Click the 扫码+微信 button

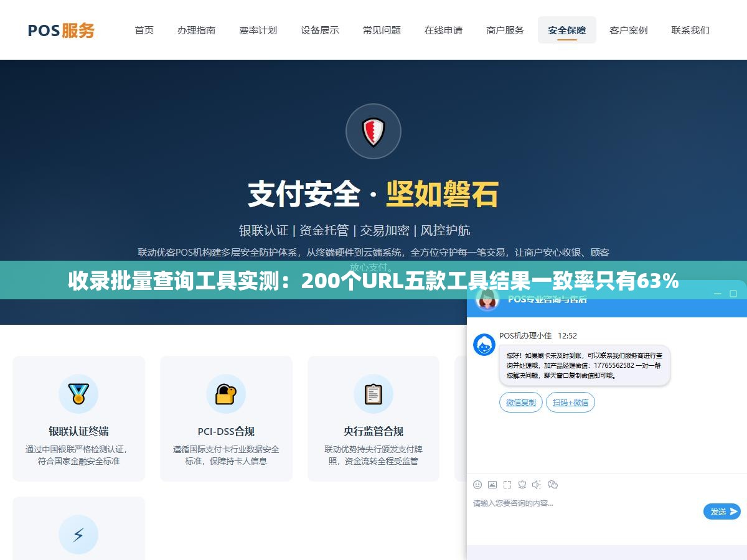571,403
